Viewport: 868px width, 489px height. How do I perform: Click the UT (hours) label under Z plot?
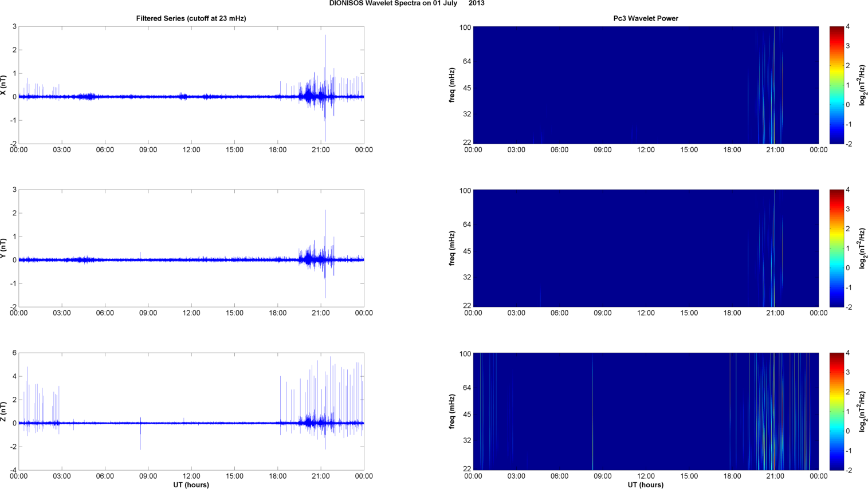pos(191,485)
